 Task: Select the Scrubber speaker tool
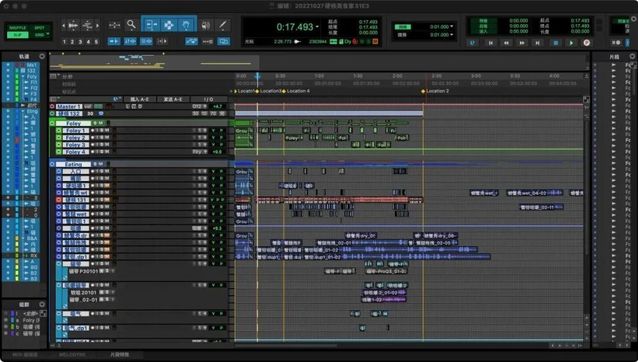pos(206,25)
